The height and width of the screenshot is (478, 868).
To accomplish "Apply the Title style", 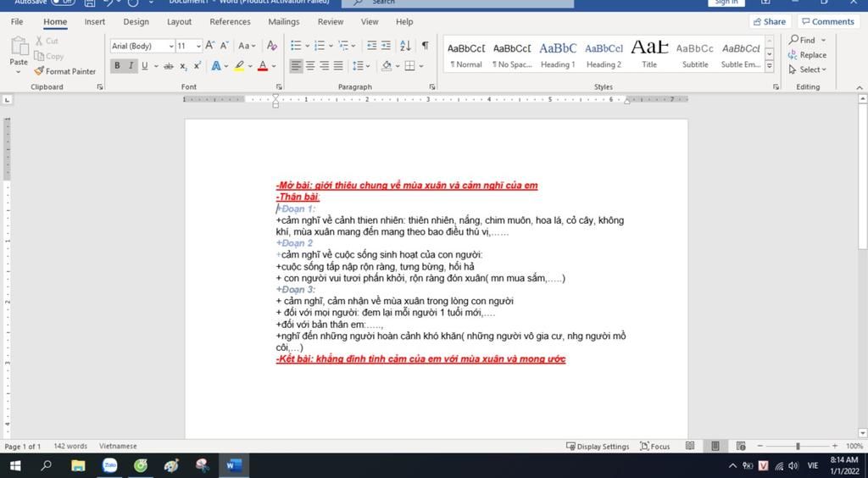I will pos(650,54).
